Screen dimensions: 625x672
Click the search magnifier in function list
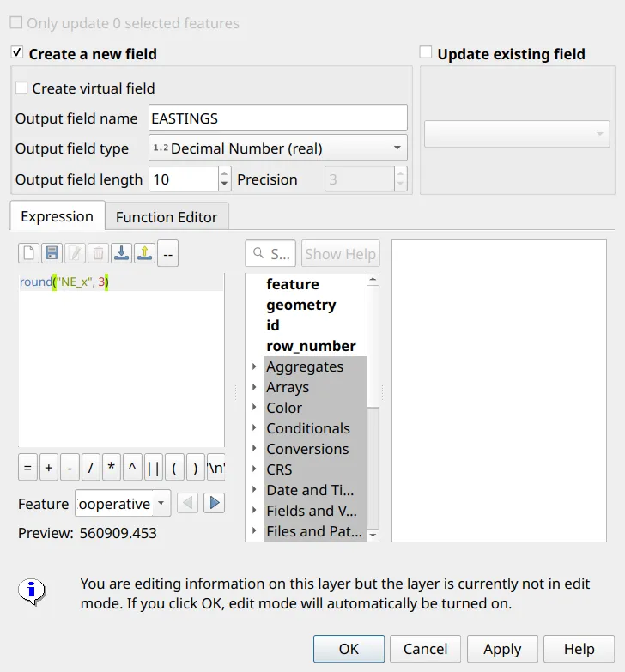[258, 253]
